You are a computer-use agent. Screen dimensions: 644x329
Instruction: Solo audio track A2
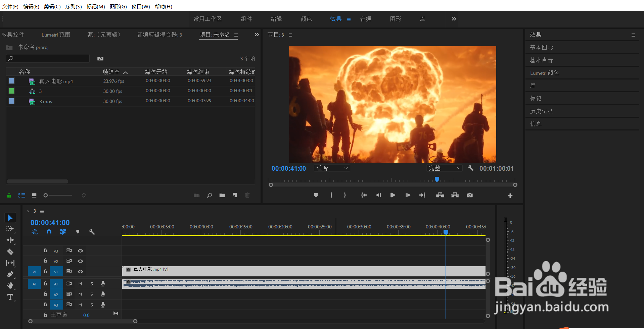[92, 294]
